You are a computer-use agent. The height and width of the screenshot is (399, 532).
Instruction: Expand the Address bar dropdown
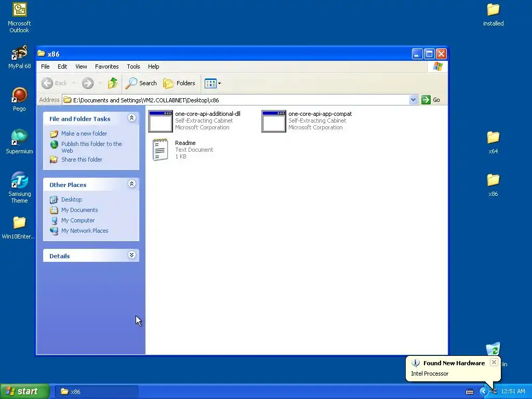pyautogui.click(x=413, y=100)
